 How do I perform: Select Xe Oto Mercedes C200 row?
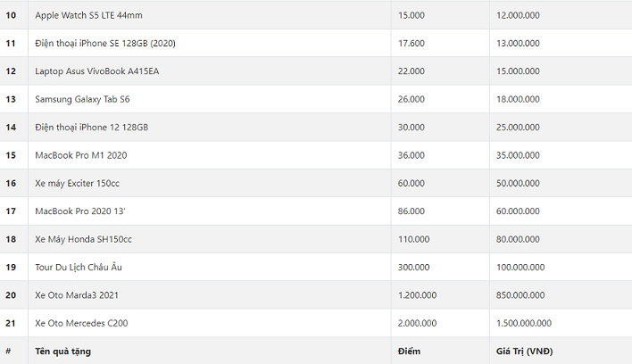coord(81,323)
